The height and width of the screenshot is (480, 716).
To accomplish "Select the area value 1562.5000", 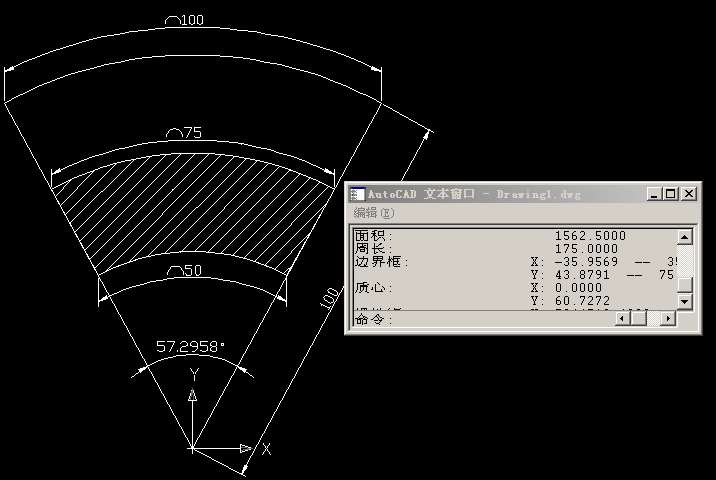I will [x=590, y=236].
